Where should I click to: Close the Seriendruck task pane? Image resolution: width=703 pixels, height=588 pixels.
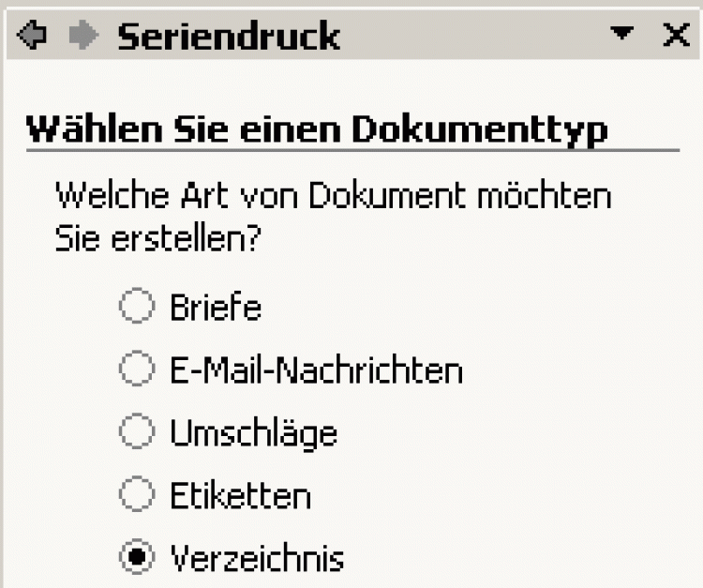tap(675, 36)
